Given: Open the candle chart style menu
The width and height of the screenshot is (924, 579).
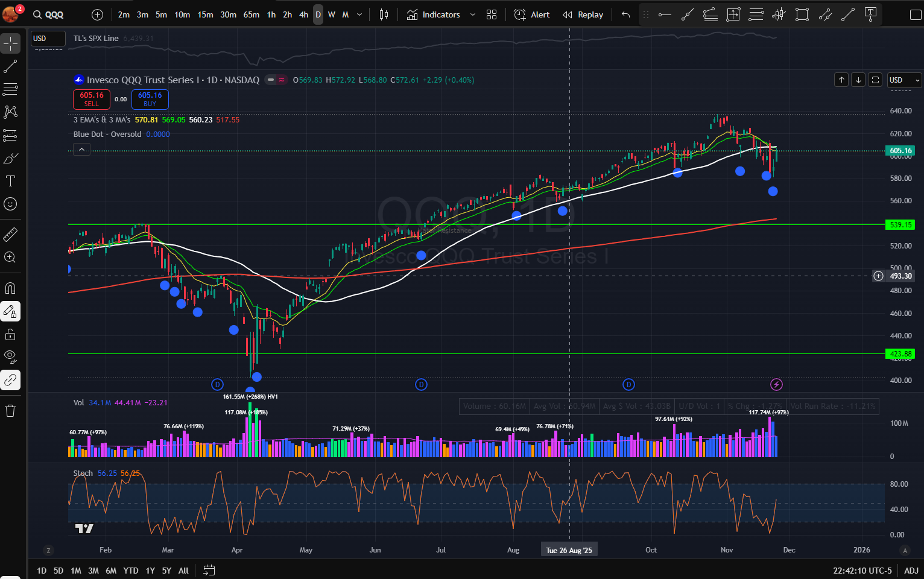Looking at the screenshot, I should (384, 14).
